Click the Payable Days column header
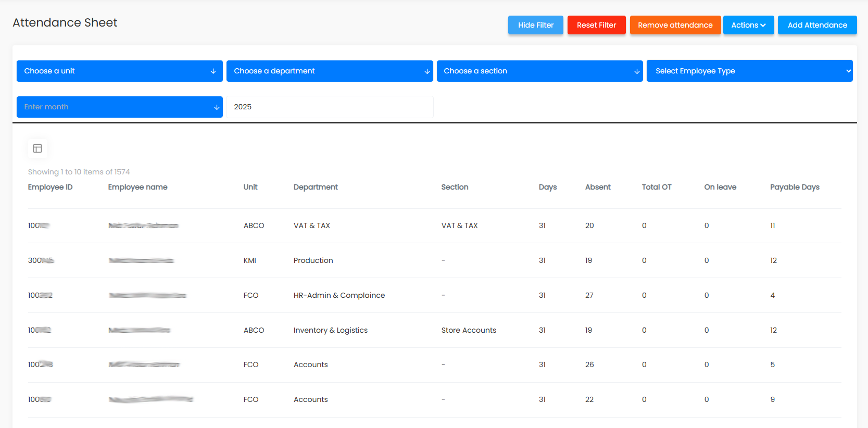This screenshot has width=868, height=428. pos(795,187)
